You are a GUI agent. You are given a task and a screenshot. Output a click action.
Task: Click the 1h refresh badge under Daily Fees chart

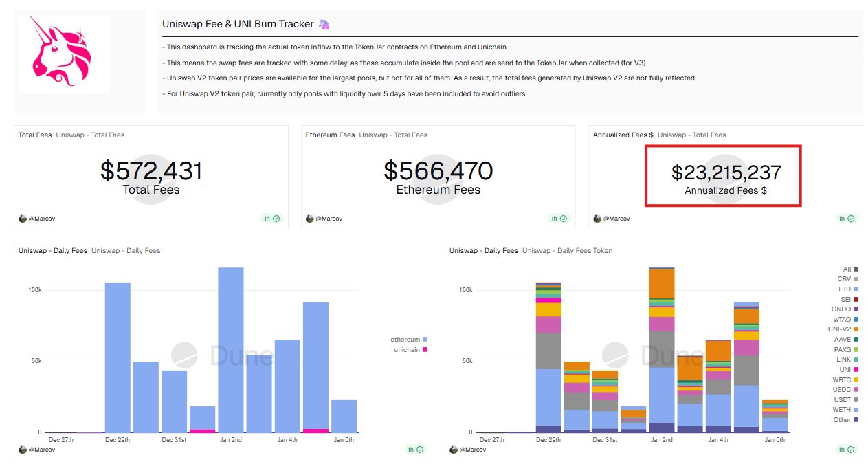pyautogui.click(x=416, y=450)
